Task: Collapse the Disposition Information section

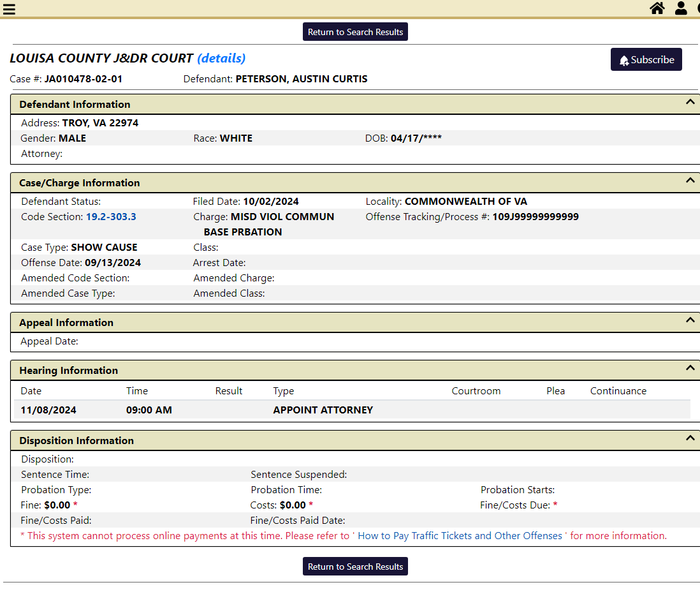Action: tap(690, 438)
